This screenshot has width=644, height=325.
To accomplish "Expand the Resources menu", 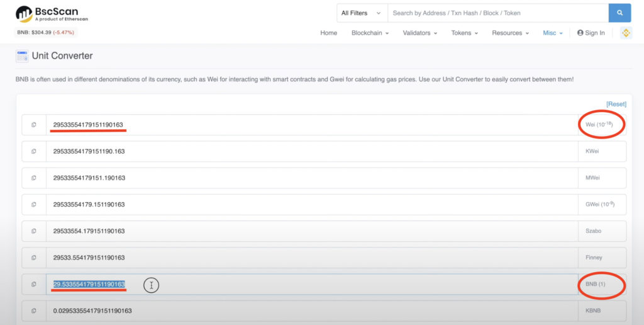I will [511, 33].
